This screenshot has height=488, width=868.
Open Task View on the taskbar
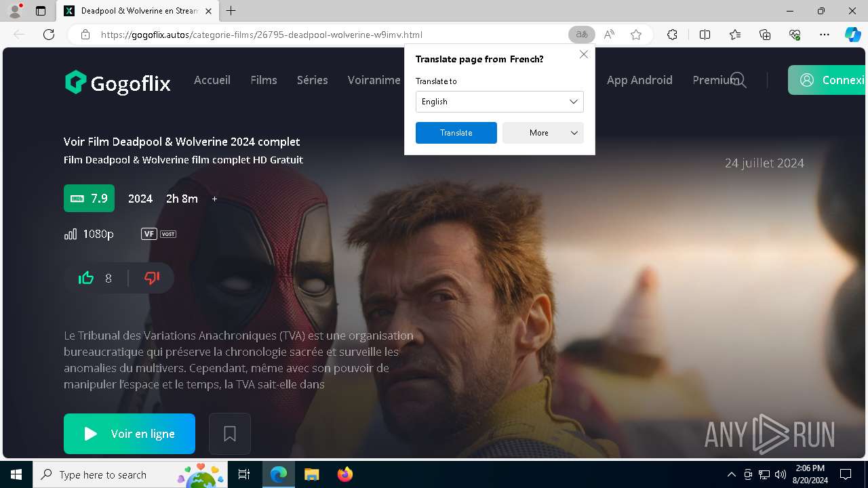point(244,474)
